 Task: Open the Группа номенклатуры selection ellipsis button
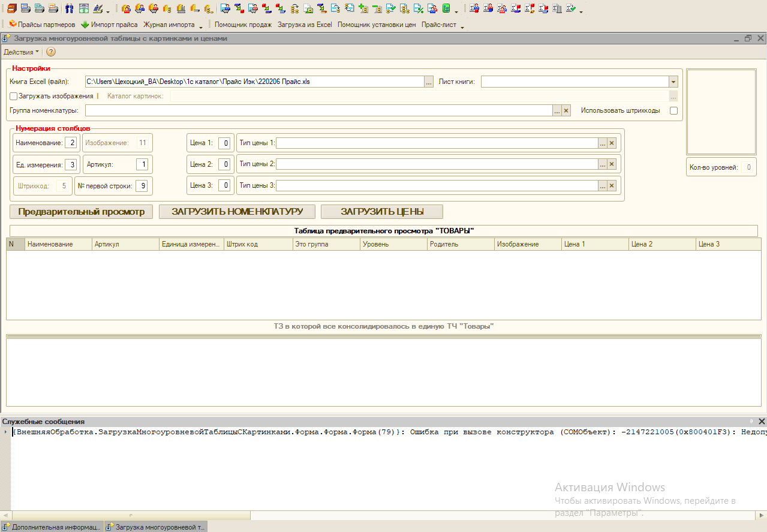click(x=557, y=110)
